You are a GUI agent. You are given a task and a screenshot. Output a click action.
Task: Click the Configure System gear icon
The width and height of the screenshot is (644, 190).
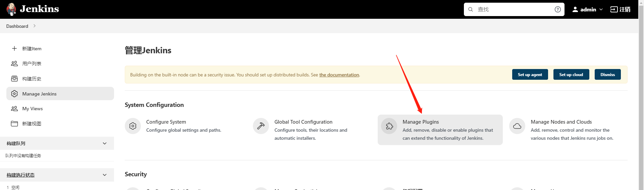pyautogui.click(x=133, y=126)
